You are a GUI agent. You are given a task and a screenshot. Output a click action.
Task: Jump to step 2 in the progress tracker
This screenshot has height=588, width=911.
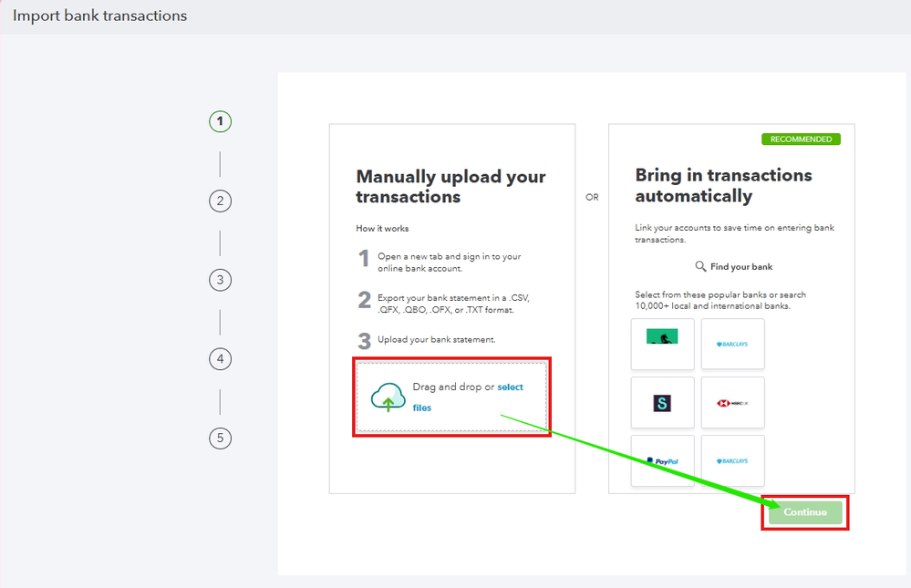tap(220, 201)
